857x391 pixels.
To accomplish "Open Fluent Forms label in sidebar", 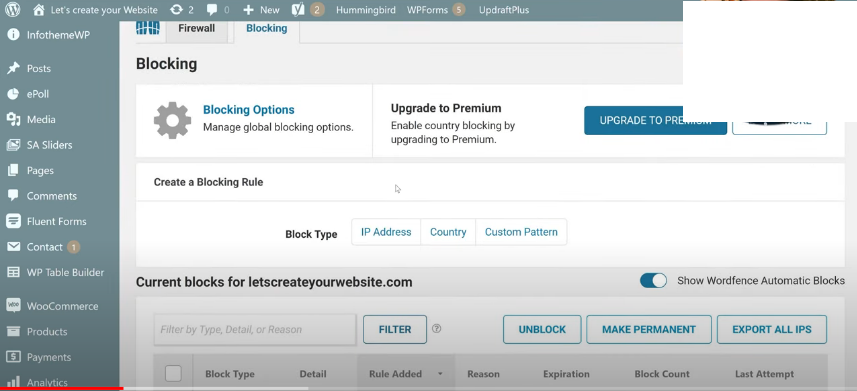I will pos(56,221).
